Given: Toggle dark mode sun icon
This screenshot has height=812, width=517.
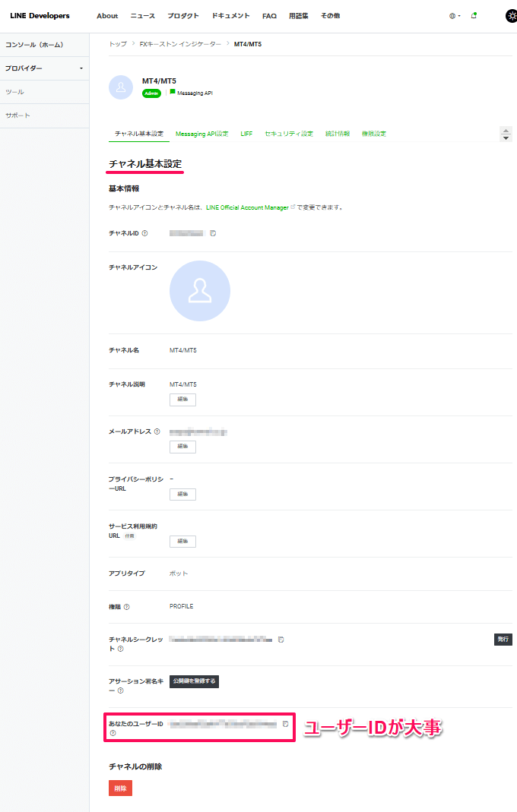Looking at the screenshot, I should point(511,16).
